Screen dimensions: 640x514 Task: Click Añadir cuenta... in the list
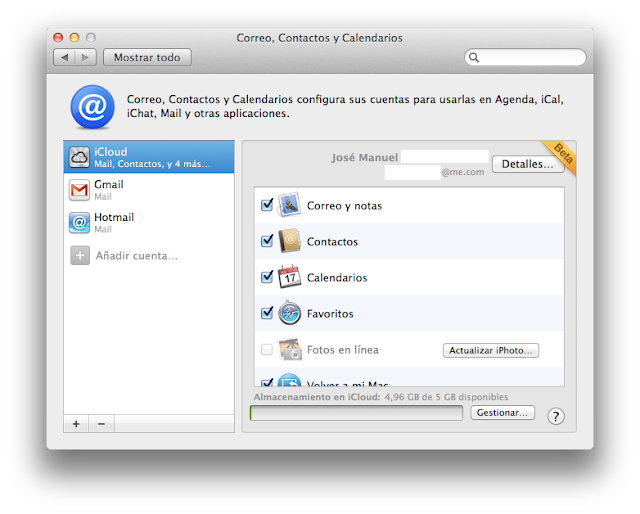pos(137,256)
